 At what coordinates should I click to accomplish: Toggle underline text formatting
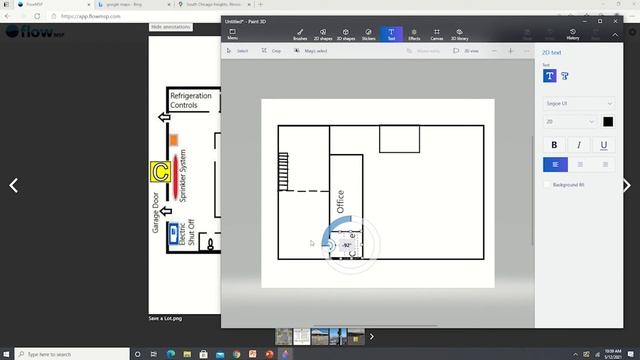(604, 145)
